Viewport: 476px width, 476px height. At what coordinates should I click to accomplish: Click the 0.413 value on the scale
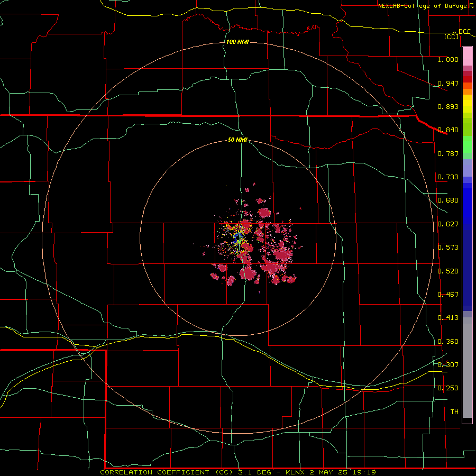click(x=448, y=318)
